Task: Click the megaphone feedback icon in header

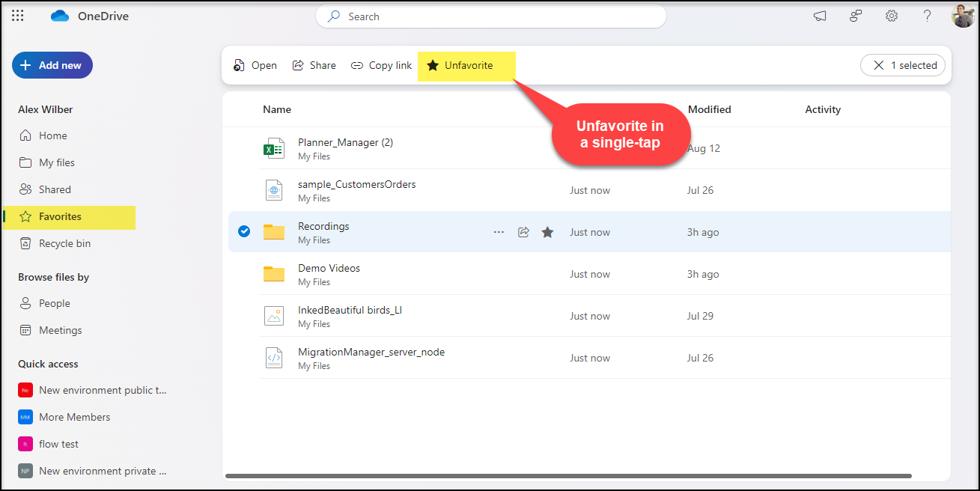Action: (820, 16)
